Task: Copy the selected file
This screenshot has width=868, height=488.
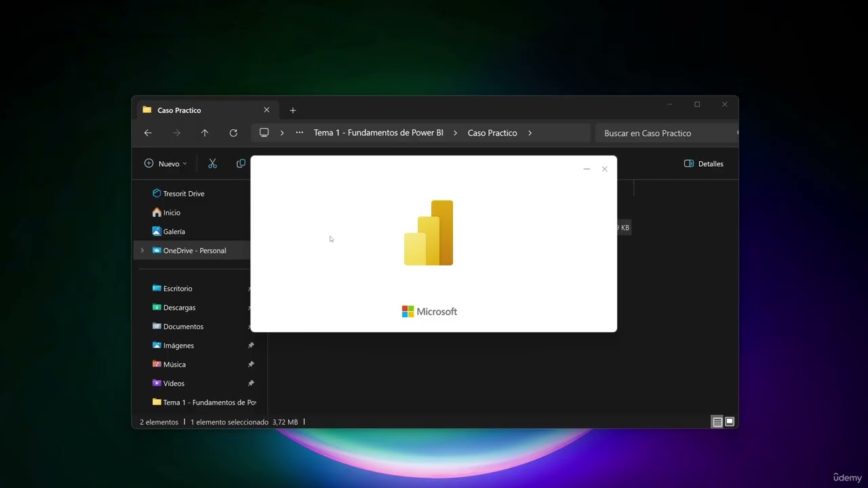Action: (241, 163)
